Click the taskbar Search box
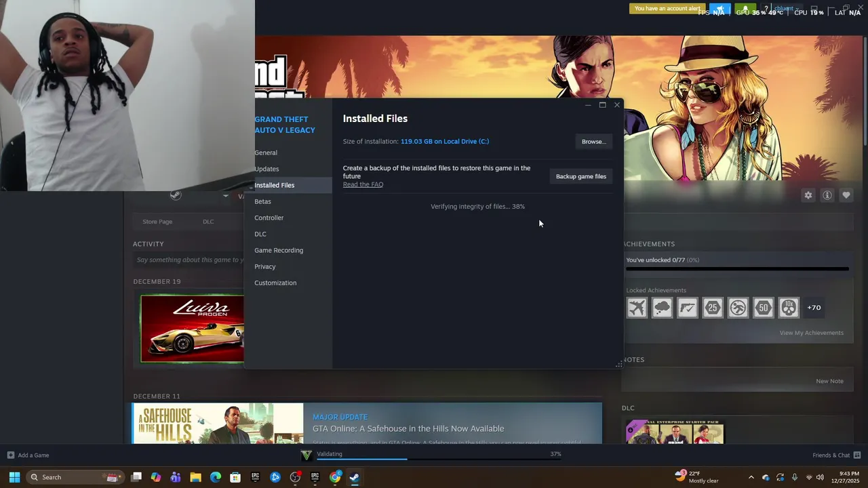Image resolution: width=868 pixels, height=488 pixels. click(x=75, y=477)
